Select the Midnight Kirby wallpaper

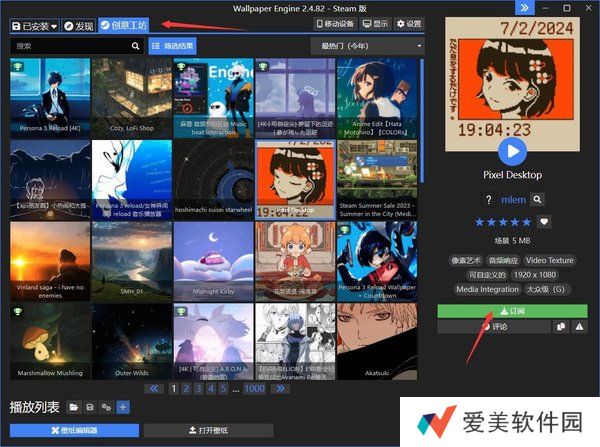pyautogui.click(x=214, y=262)
